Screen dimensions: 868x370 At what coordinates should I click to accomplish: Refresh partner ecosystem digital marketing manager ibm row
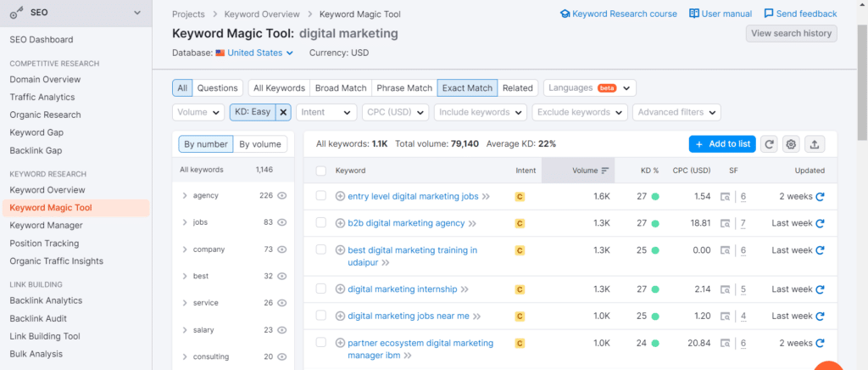(820, 343)
